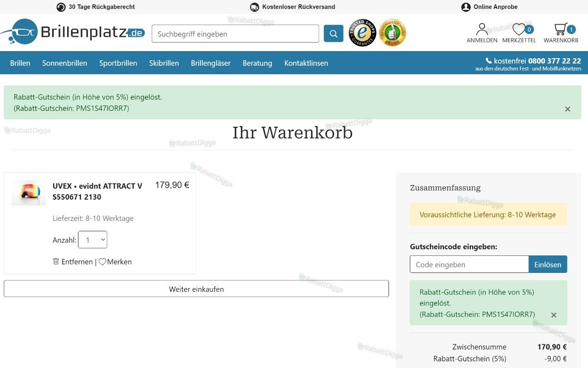Dismiss the voucher notice in Zusammenfassung

click(x=553, y=315)
